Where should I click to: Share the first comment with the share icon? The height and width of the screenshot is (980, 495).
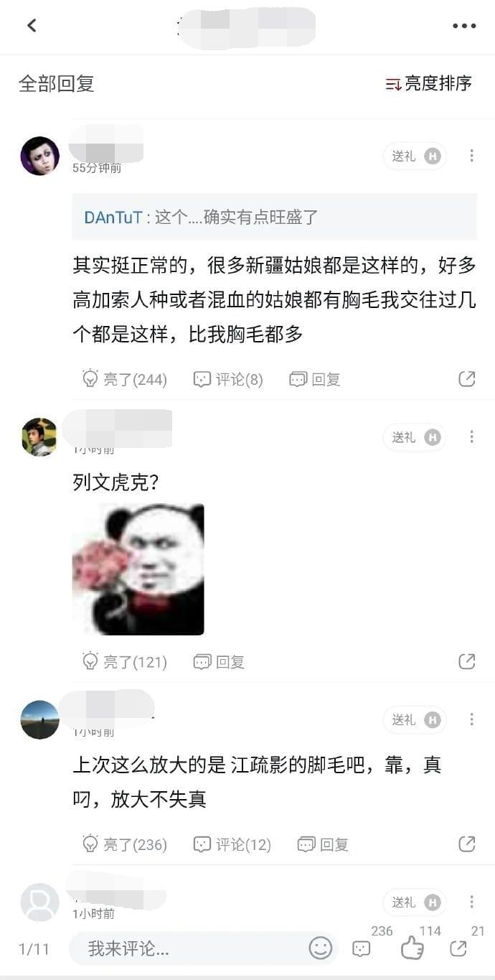pos(467,379)
